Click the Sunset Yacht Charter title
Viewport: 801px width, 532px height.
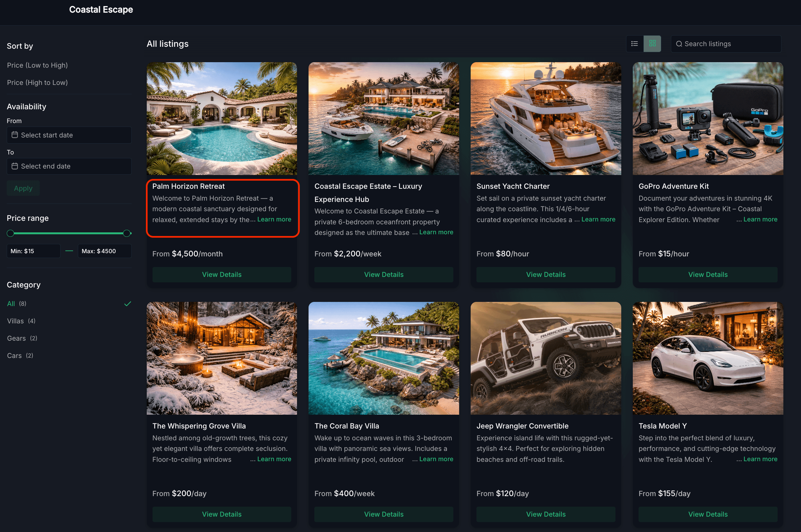coord(513,186)
